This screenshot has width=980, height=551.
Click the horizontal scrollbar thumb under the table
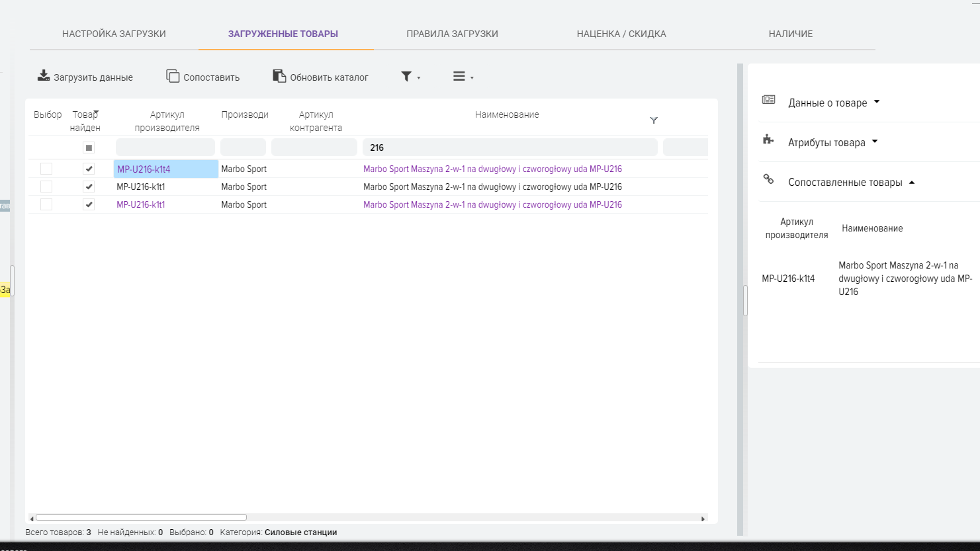click(141, 517)
